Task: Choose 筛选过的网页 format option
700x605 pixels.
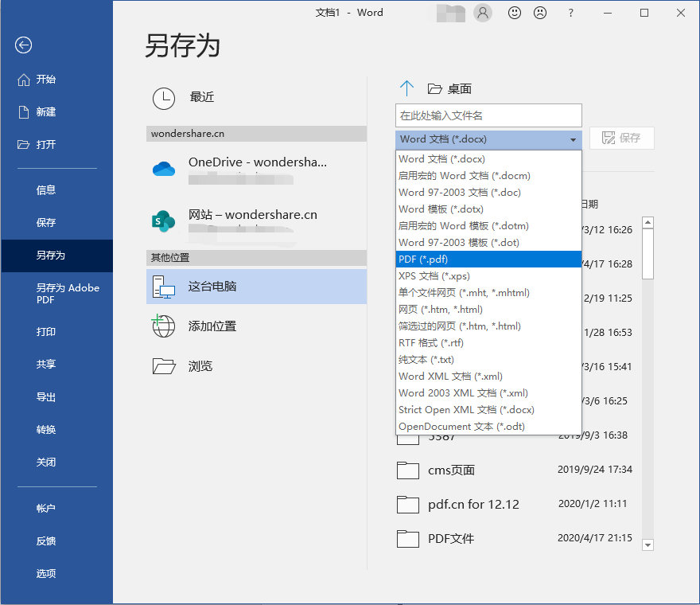Action: click(488, 326)
